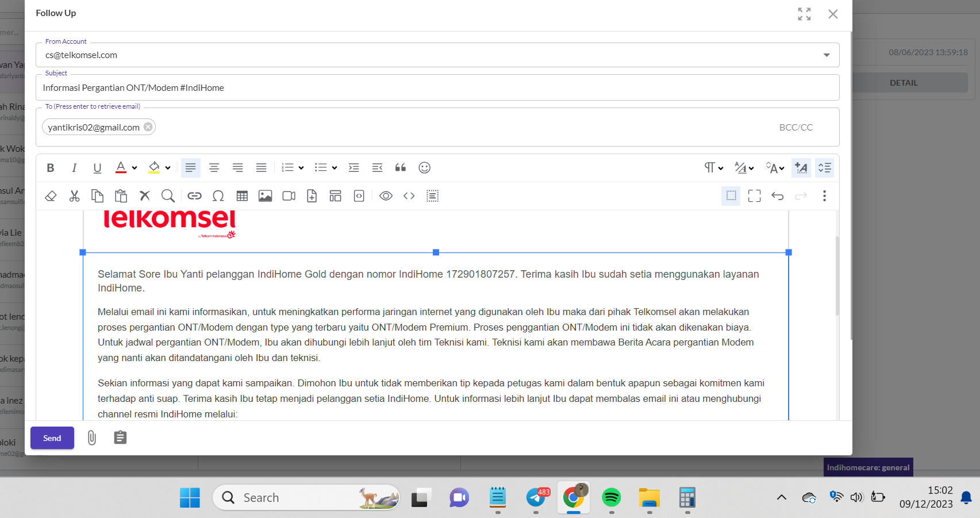Screen dimensions: 980x518
Task: Redo last edit
Action: pos(801,196)
